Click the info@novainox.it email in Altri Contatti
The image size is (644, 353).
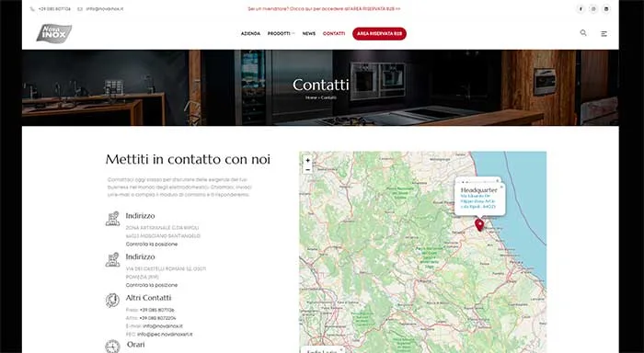pyautogui.click(x=163, y=326)
